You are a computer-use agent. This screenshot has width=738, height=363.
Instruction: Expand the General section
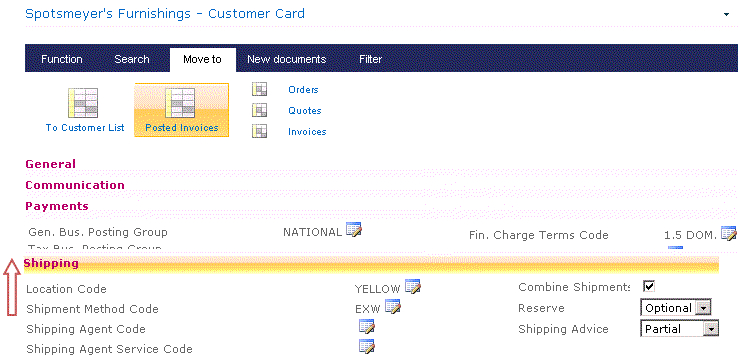50,164
